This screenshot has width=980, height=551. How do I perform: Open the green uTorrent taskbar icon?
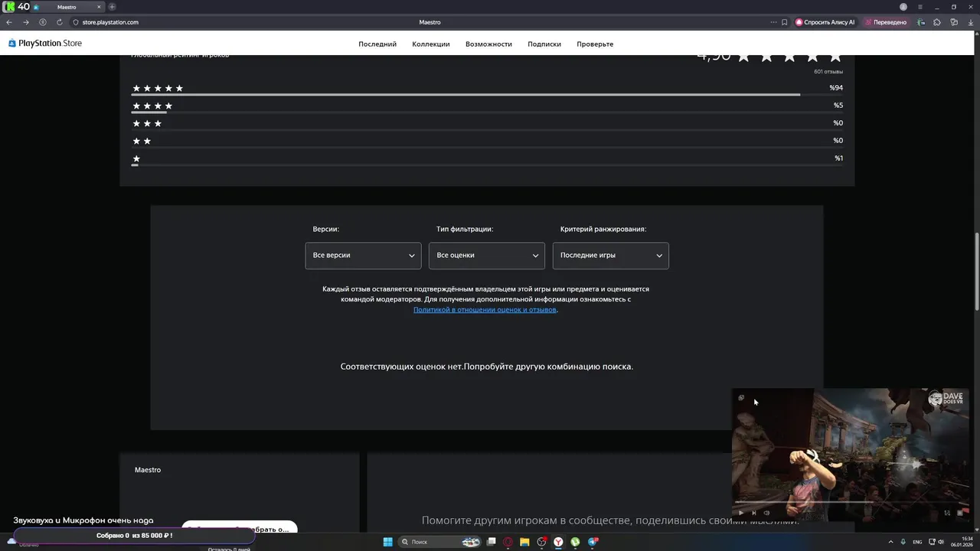(575, 542)
